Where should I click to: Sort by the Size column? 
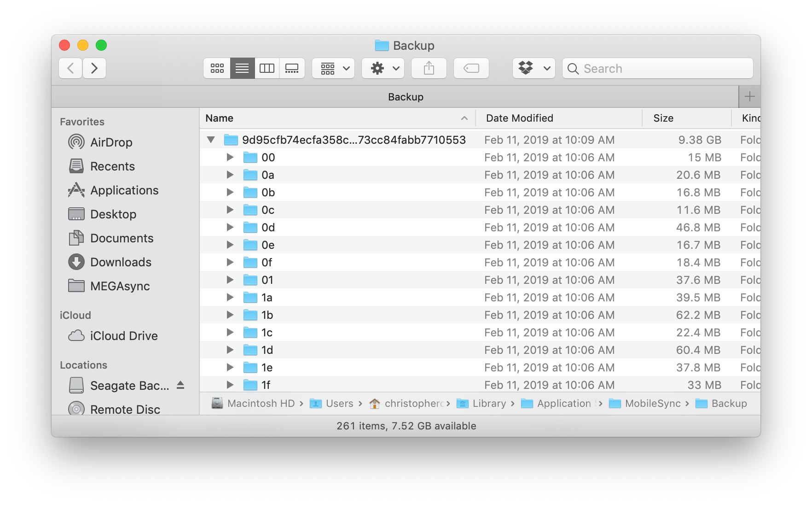tap(686, 118)
